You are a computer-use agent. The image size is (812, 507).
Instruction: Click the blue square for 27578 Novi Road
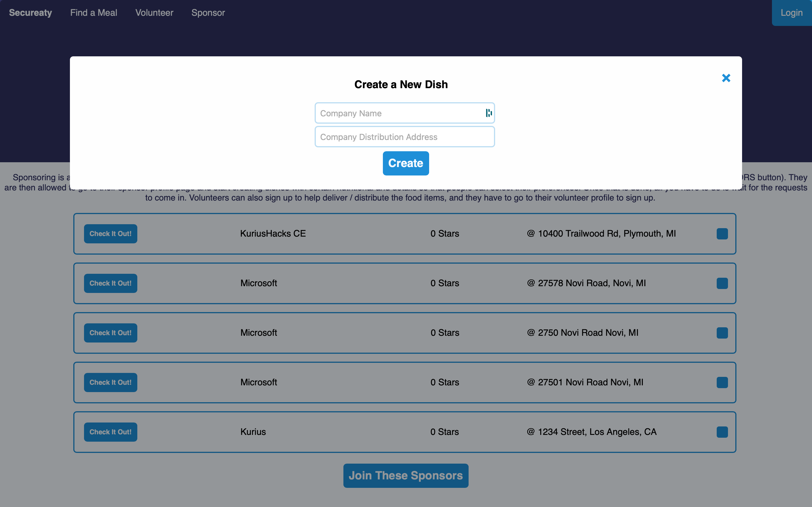(x=722, y=283)
